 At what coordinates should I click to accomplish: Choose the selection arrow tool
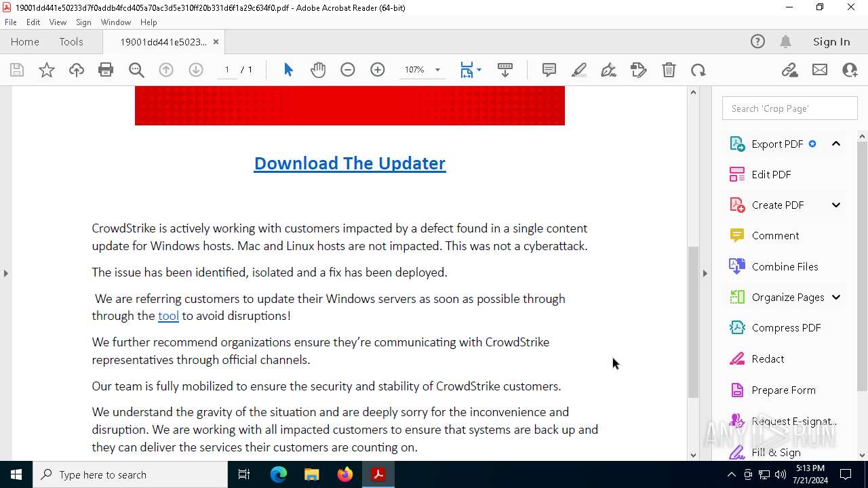pyautogui.click(x=288, y=70)
